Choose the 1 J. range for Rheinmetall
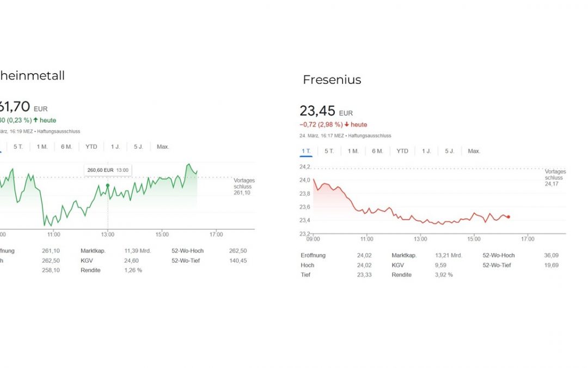This screenshot has height=368, width=588. (x=115, y=147)
